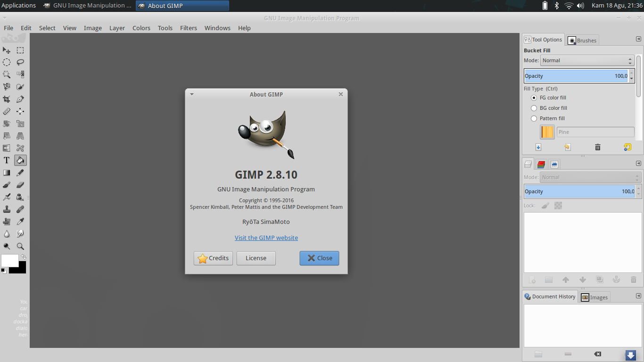Image resolution: width=644 pixels, height=362 pixels.
Task: Select BG color fill radio button
Action: click(534, 108)
